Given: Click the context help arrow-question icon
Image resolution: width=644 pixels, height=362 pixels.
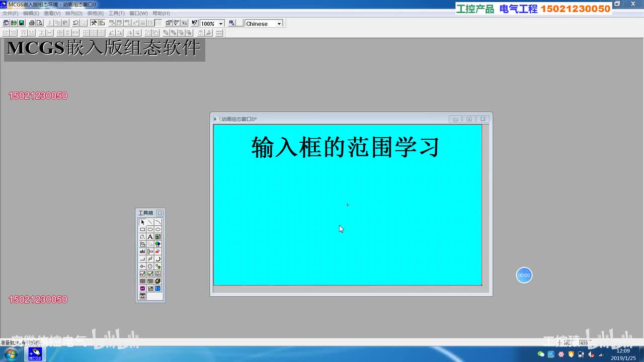Looking at the screenshot, I should click(x=194, y=23).
